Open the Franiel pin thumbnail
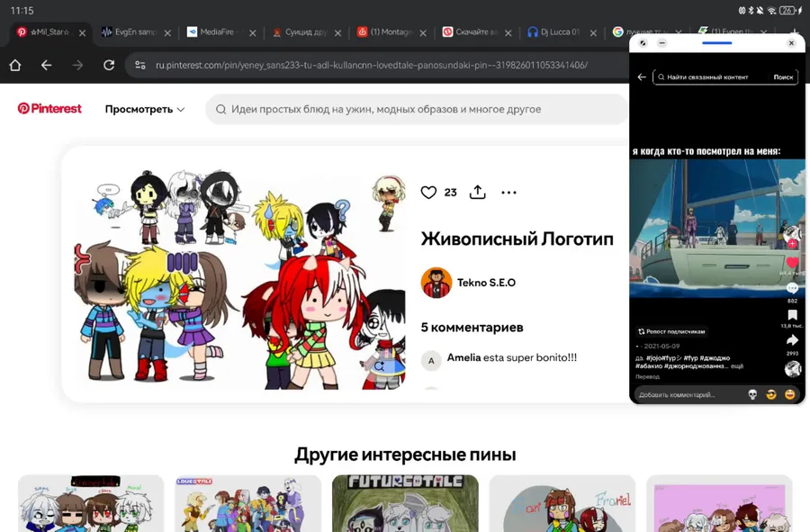The width and height of the screenshot is (810, 532). tap(562, 503)
